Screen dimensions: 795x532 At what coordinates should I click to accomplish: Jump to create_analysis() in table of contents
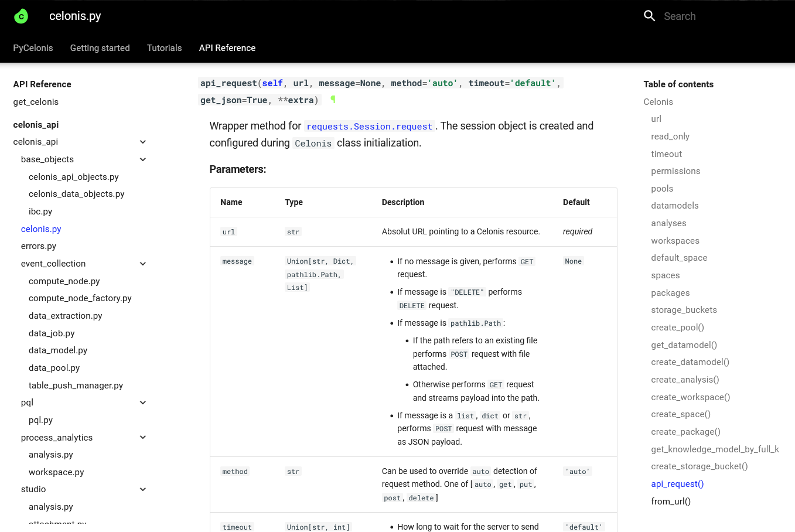[x=685, y=380]
